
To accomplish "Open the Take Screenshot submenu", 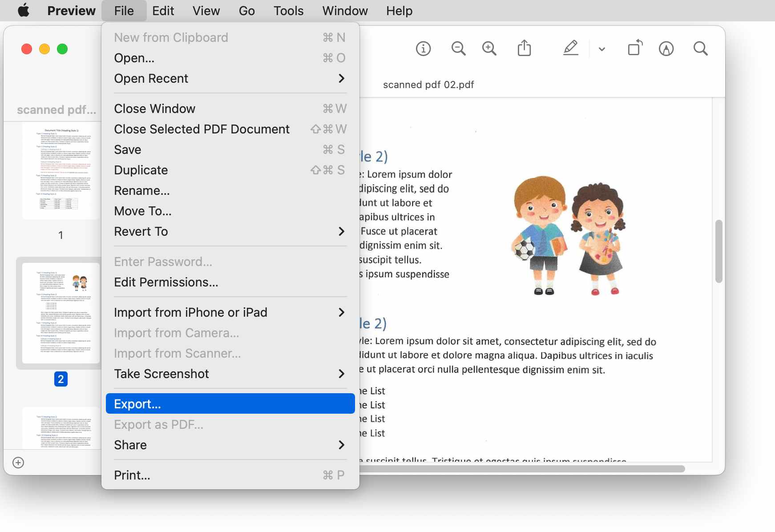I will pyautogui.click(x=161, y=374).
